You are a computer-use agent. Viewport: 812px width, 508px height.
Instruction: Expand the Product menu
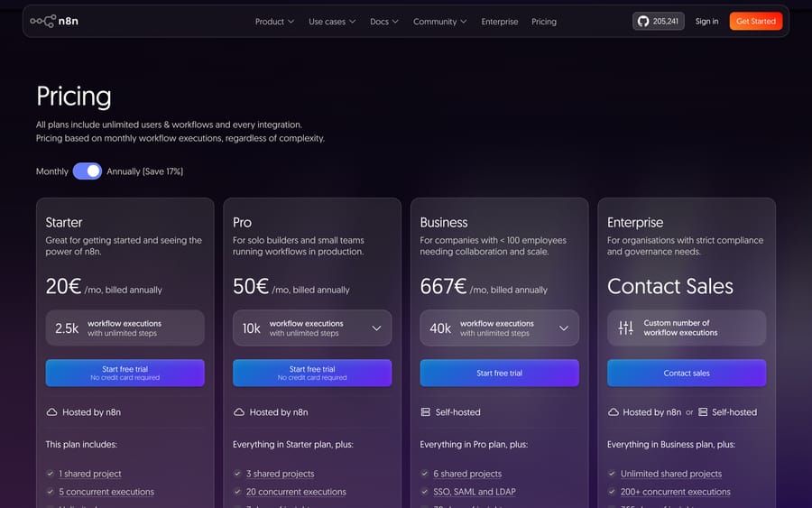(x=274, y=22)
